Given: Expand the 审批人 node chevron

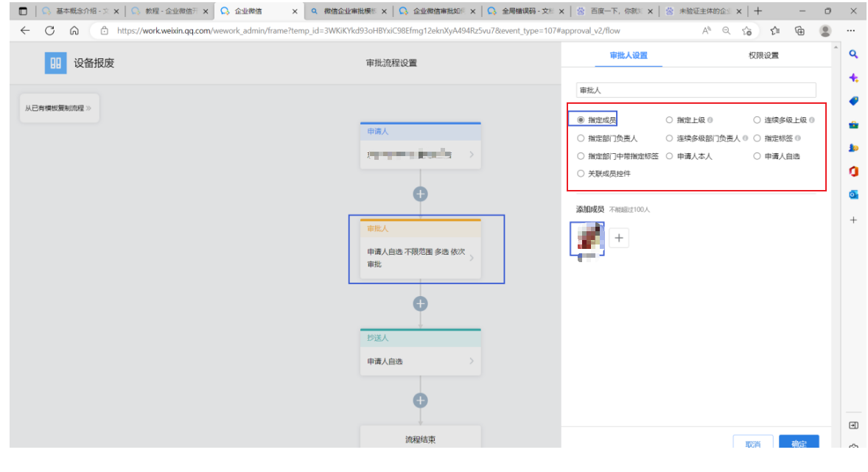Looking at the screenshot, I should point(472,257).
